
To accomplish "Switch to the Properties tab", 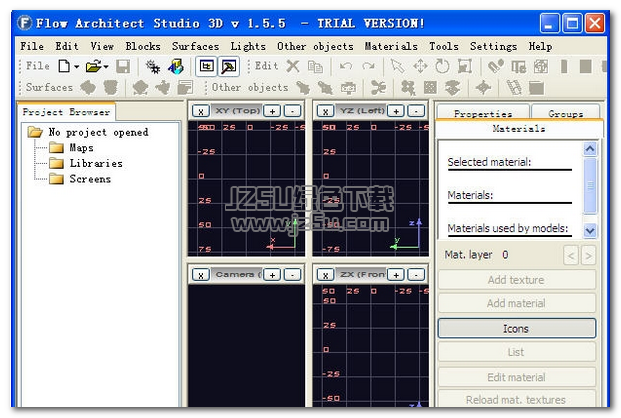I will pyautogui.click(x=483, y=114).
